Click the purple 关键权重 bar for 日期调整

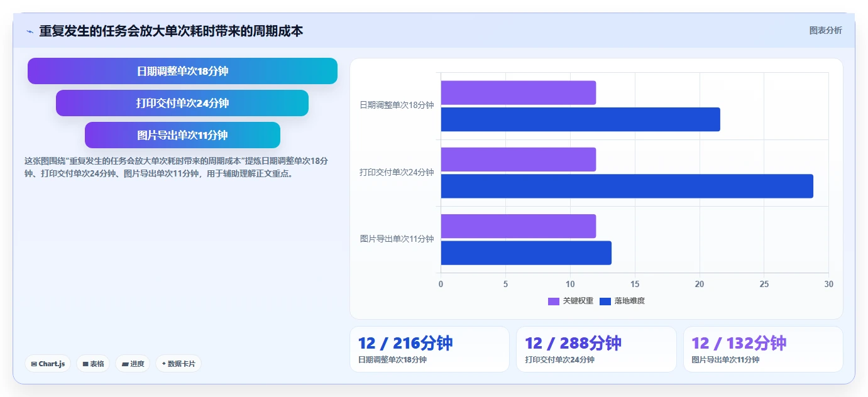pos(518,93)
